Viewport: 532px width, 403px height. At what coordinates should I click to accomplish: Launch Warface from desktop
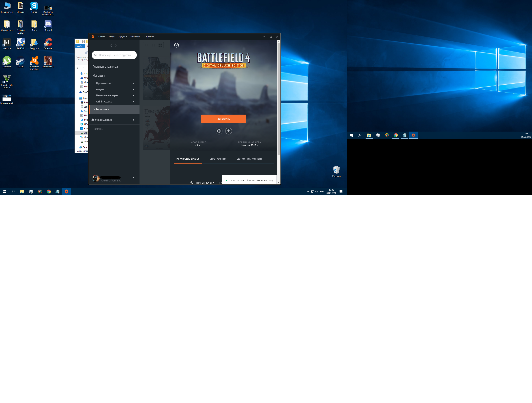click(7, 44)
